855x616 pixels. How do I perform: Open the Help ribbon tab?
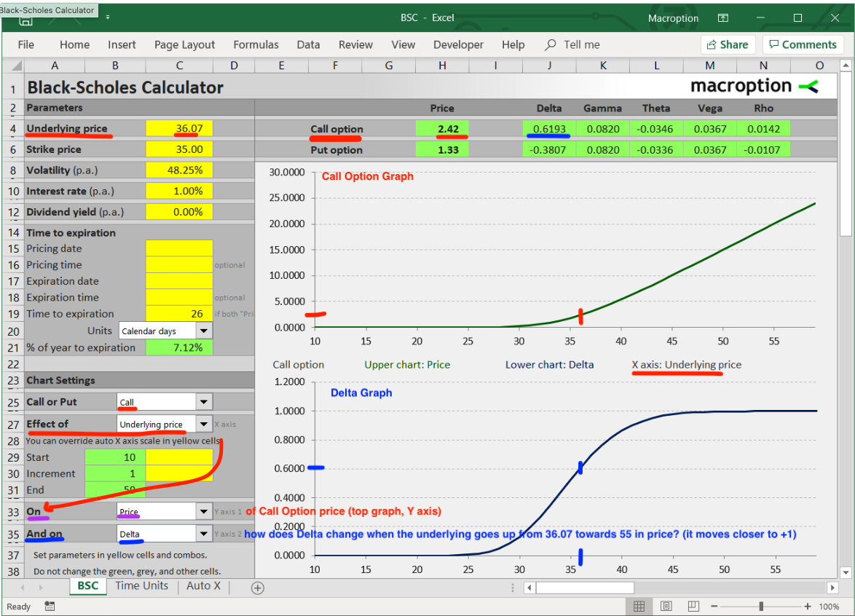click(x=513, y=44)
